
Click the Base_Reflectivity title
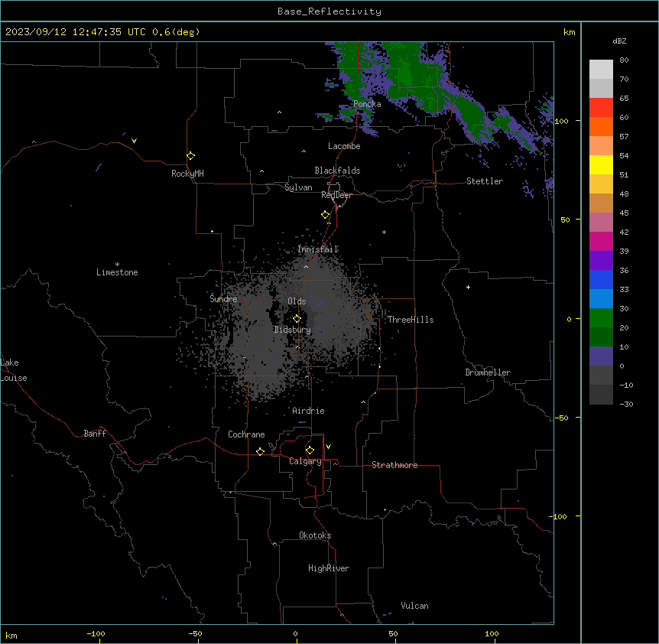pyautogui.click(x=329, y=11)
